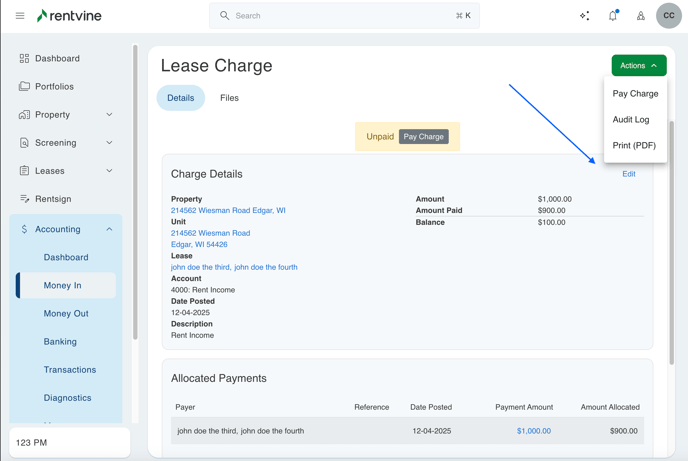The height and width of the screenshot is (461, 688).
Task: Select Audit Log from Actions menu
Action: (x=631, y=120)
